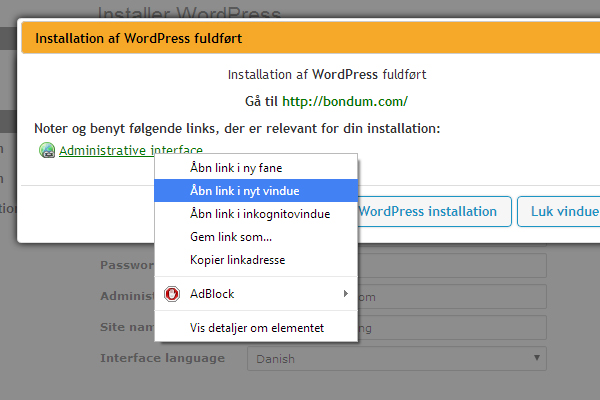Click the 'Installation af WordPress fuldført' orange title bar
This screenshot has width=600, height=400.
point(311,38)
